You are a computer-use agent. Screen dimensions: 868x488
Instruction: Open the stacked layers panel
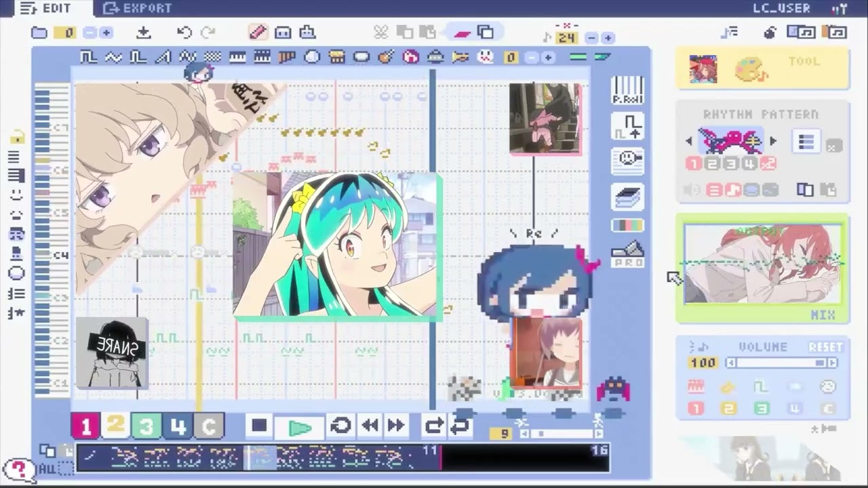(x=627, y=197)
